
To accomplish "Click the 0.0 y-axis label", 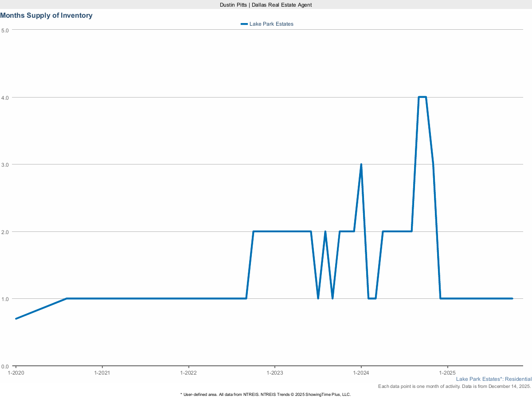I will [x=5, y=366].
